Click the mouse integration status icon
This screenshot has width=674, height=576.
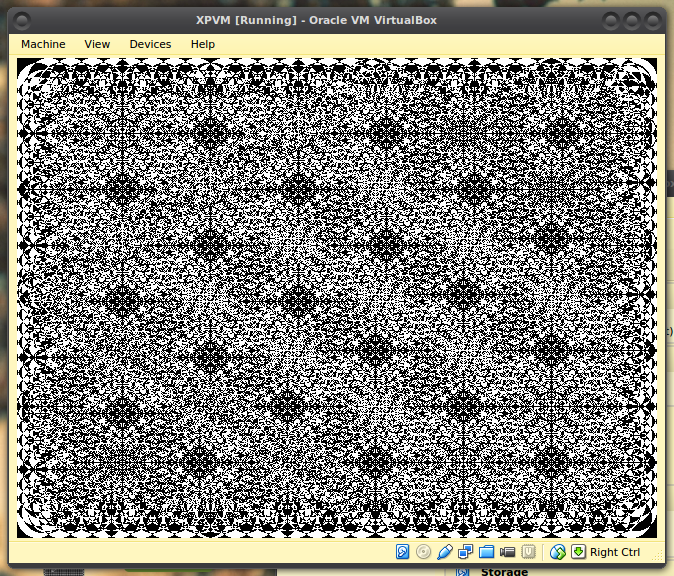click(558, 551)
